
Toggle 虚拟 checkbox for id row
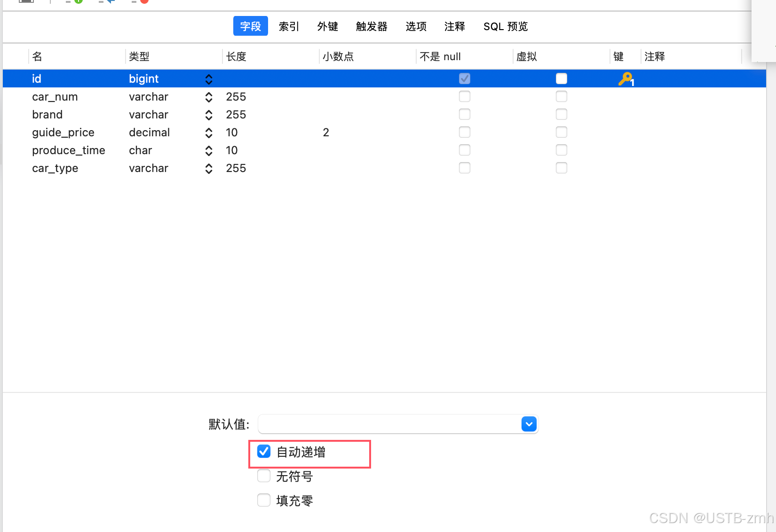point(562,78)
